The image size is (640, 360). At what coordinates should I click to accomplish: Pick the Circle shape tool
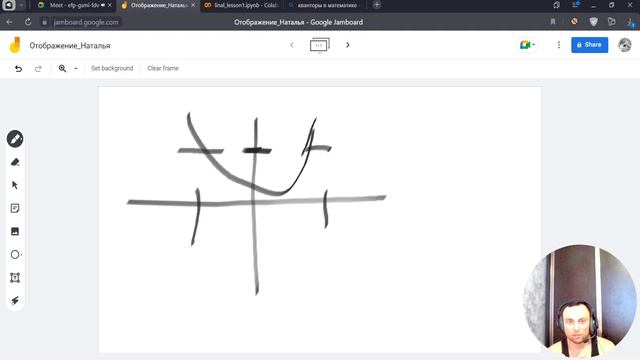click(15, 255)
